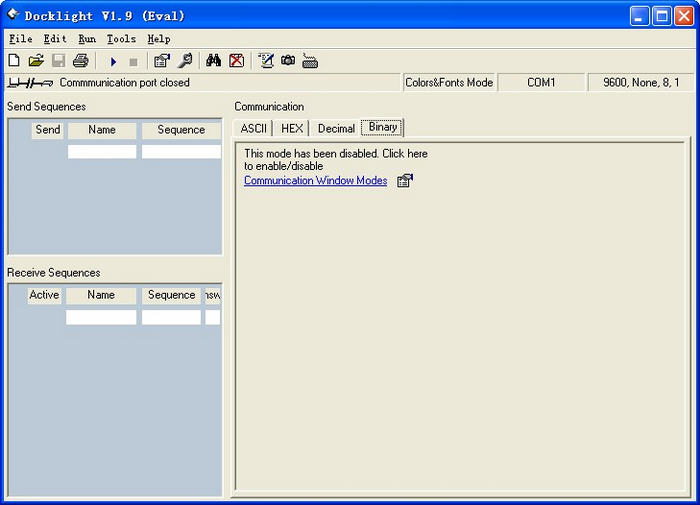Click Send Sequences Sequence column header
The image size is (700, 505).
click(181, 129)
